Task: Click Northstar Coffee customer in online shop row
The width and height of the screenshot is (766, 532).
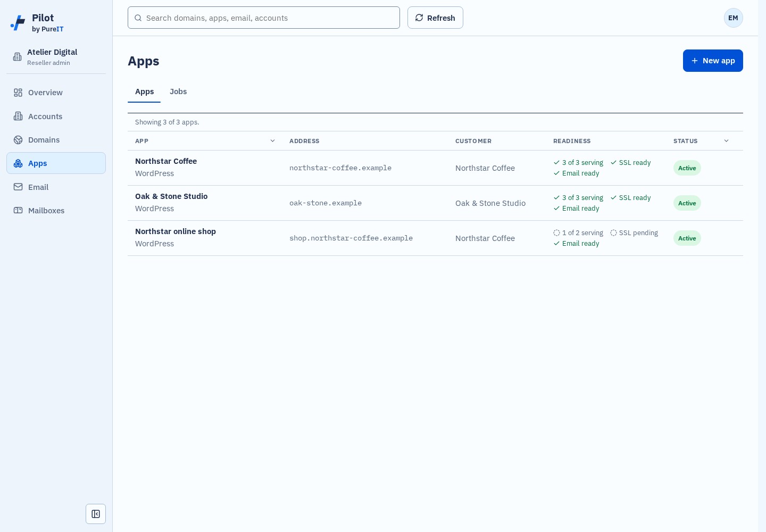Action: 485,238
